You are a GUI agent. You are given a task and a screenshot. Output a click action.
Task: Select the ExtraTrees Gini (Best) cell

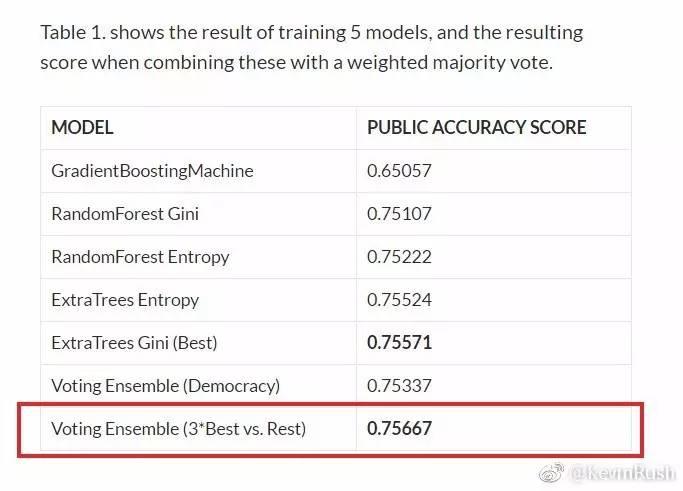134,343
